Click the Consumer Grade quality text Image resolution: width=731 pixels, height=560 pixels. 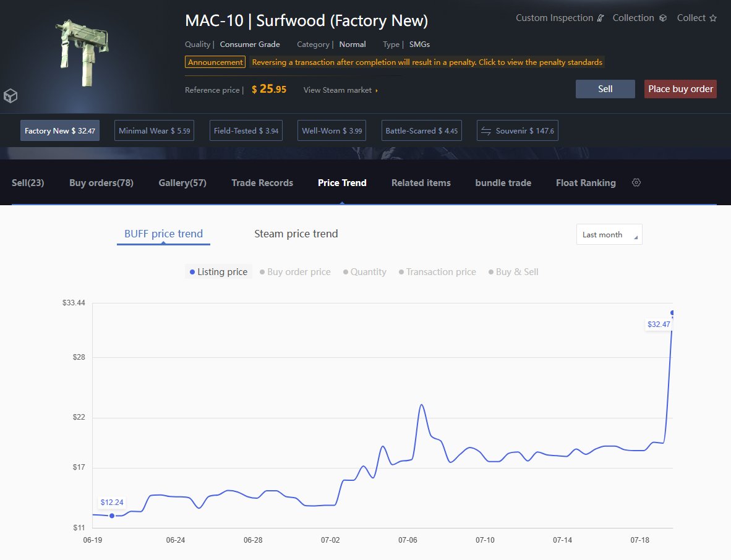click(x=250, y=45)
